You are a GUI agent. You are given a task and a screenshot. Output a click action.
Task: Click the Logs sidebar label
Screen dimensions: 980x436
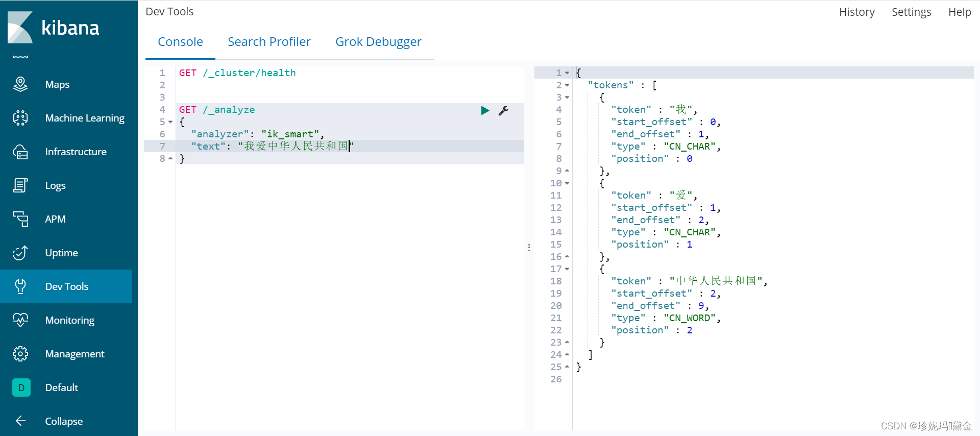pos(55,185)
